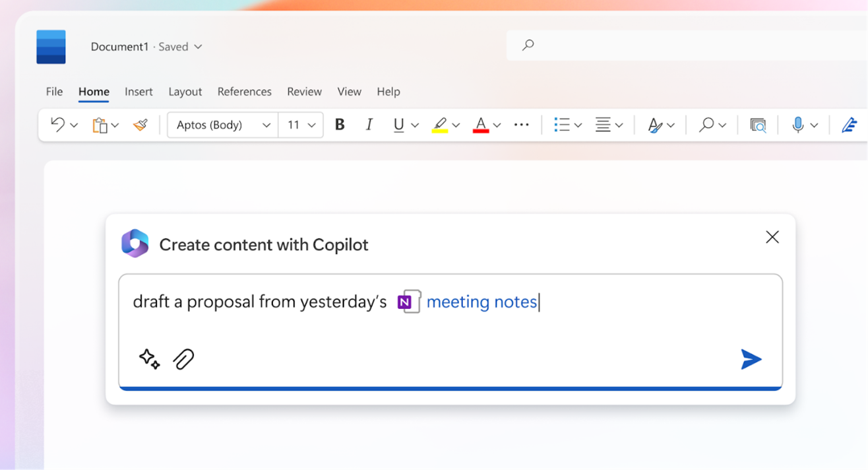Expand the underline style dropdown arrow
868x470 pixels.
point(415,125)
